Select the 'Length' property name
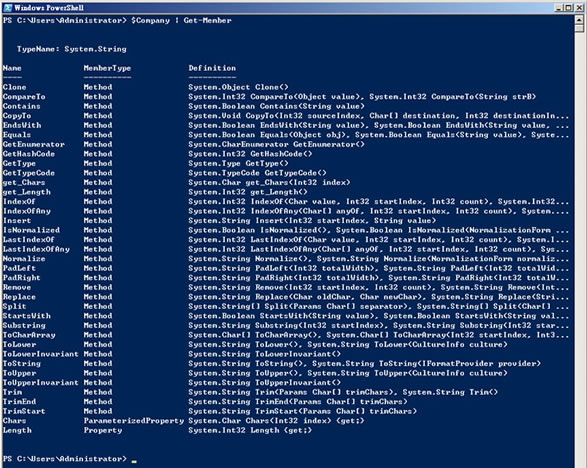Screen dimensions: 587x468 pyautogui.click(x=17, y=430)
